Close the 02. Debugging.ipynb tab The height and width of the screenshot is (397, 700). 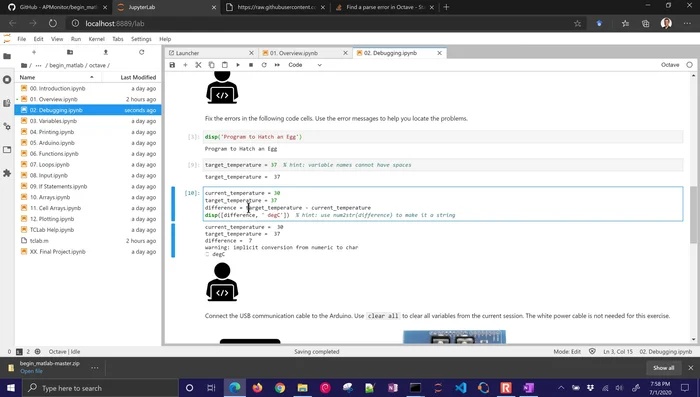[x=439, y=53]
